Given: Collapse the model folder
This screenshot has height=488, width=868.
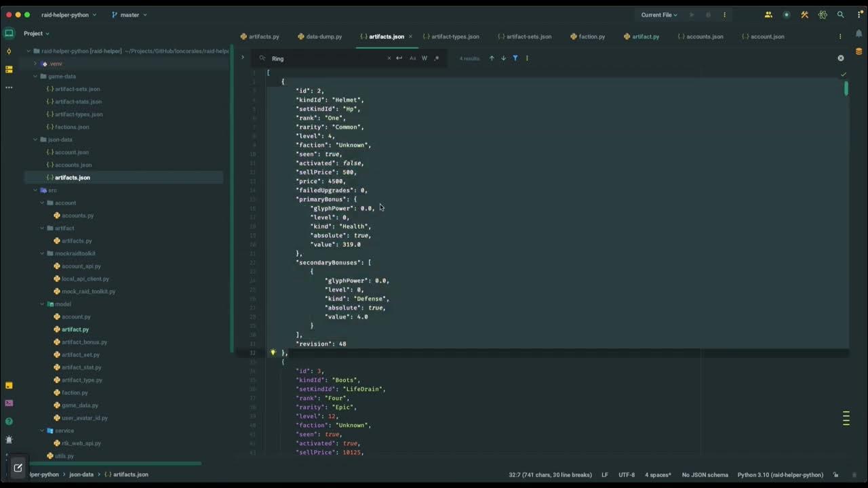Looking at the screenshot, I should coord(42,304).
